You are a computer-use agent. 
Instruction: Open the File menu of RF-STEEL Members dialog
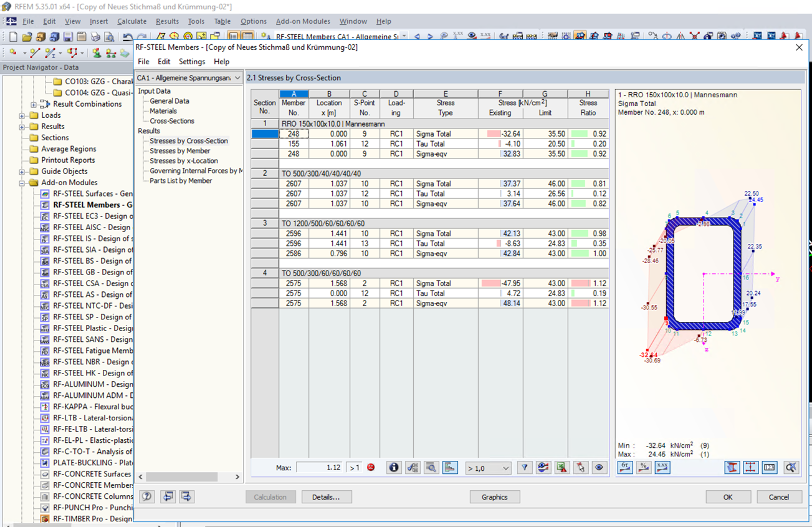pyautogui.click(x=143, y=62)
